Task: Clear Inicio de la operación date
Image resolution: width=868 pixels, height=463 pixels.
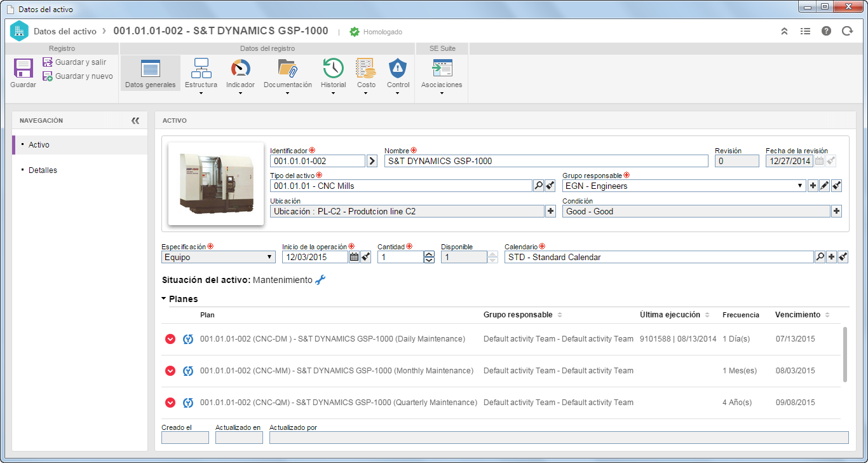Action: tap(366, 257)
